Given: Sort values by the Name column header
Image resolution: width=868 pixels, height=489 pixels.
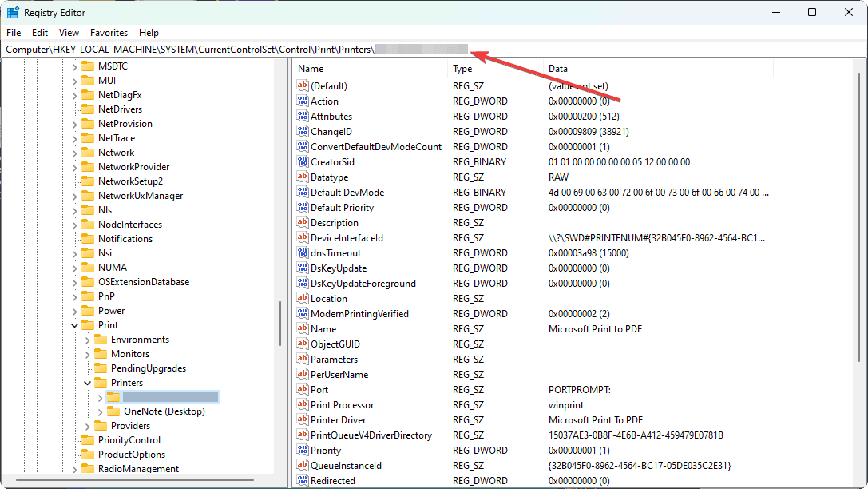Looking at the screenshot, I should coord(367,69).
